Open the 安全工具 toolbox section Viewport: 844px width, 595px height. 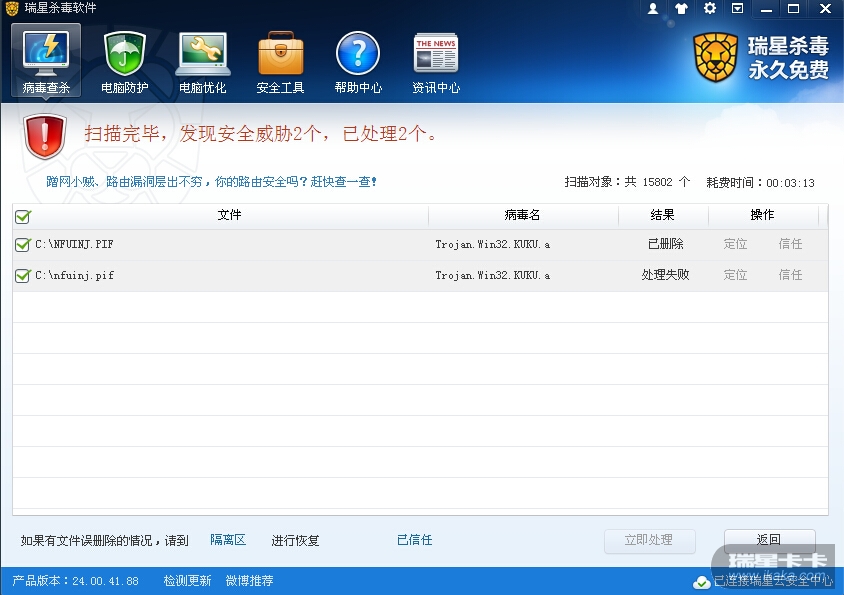pyautogui.click(x=280, y=61)
